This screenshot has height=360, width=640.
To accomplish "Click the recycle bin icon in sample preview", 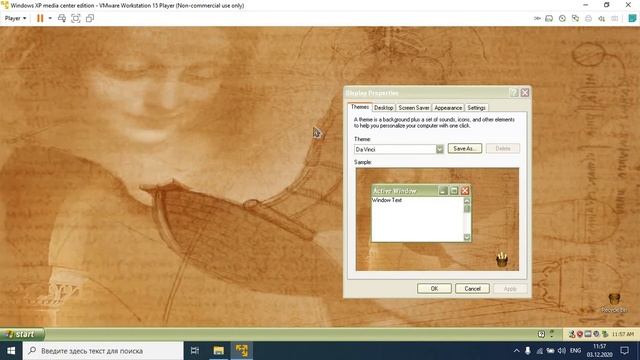I will pos(502,260).
